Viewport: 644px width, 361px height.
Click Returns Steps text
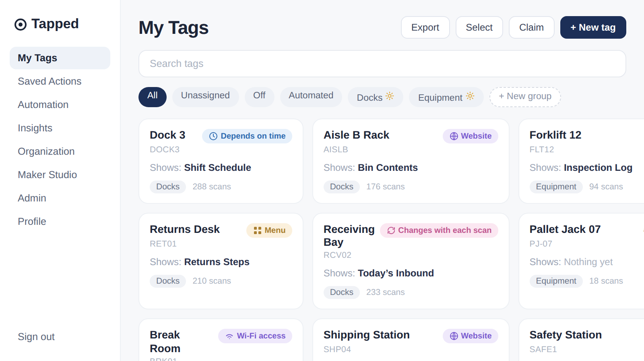217,262
